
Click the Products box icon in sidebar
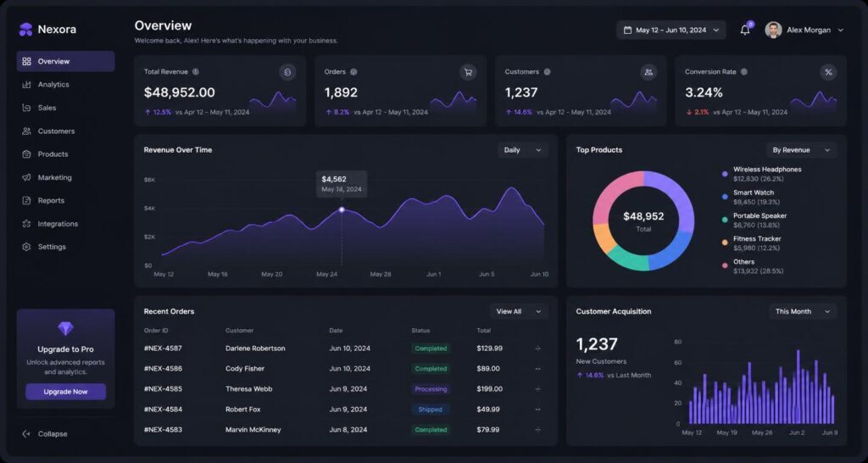point(26,154)
